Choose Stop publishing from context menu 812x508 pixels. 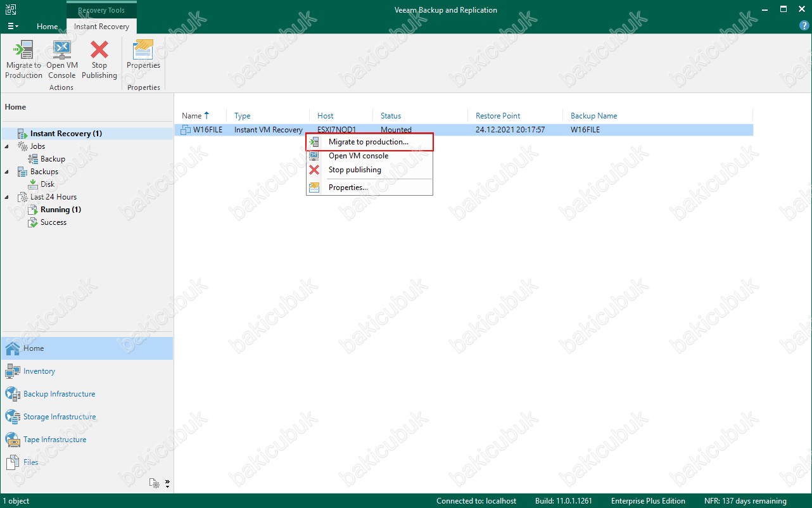click(369, 170)
